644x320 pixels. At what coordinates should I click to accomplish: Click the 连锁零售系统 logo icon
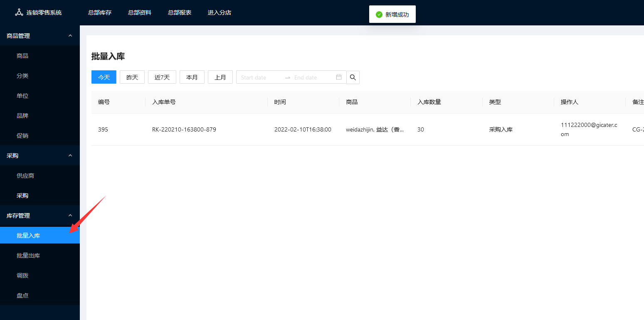click(19, 12)
